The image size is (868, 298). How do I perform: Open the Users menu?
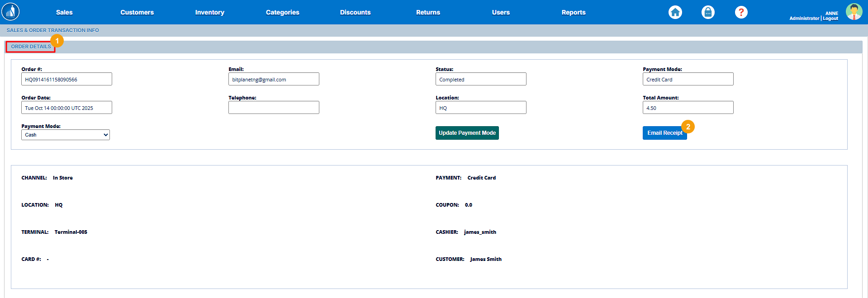pyautogui.click(x=501, y=12)
